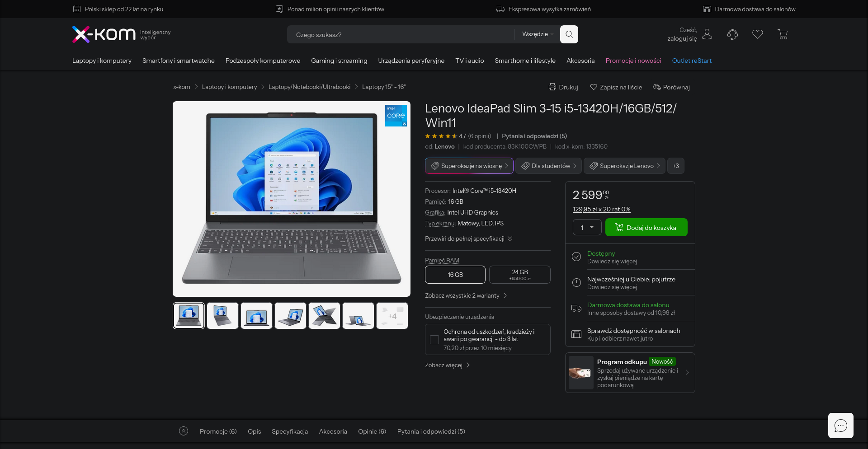Screen dimensions: 868x449
Task: Open the TV i audio menu
Action: click(470, 61)
